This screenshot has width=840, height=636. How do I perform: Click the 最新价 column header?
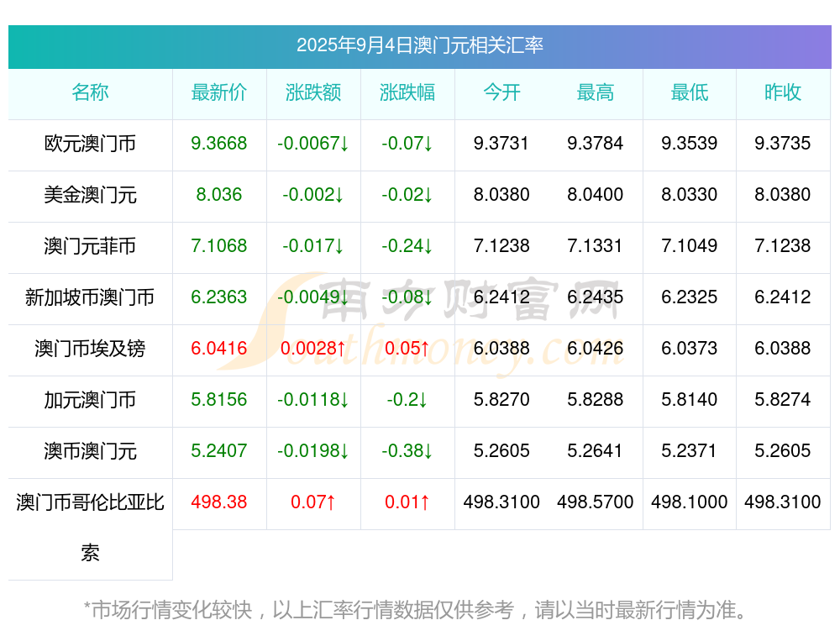tap(219, 92)
